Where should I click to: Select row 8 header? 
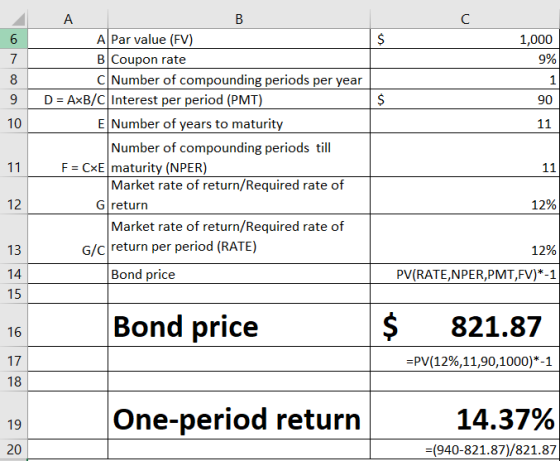coord(14,79)
